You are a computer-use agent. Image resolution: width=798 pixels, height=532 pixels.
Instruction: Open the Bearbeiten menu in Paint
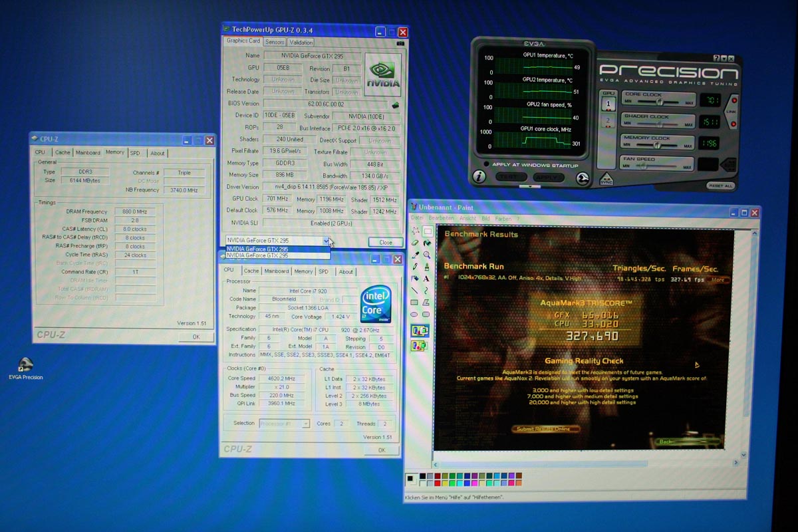442,218
